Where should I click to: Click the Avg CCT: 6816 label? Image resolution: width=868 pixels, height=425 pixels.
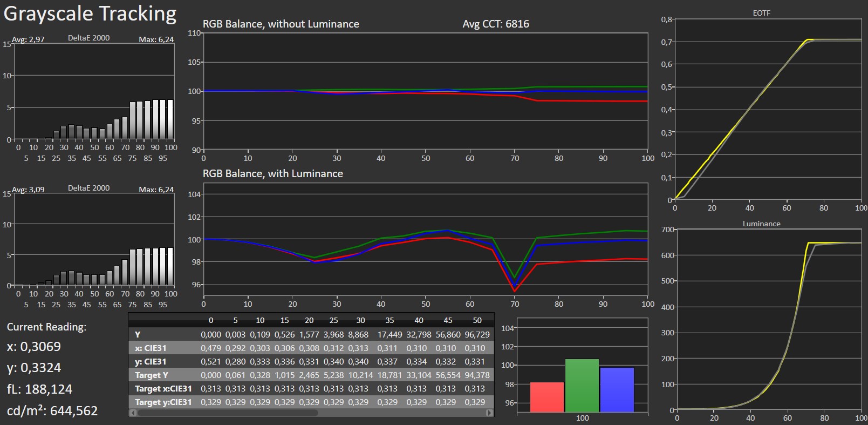[x=496, y=24]
